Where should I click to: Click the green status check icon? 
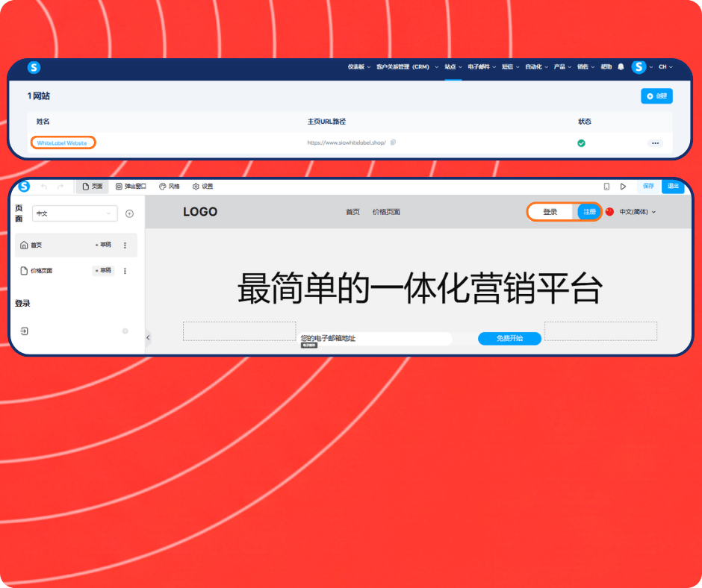tap(581, 143)
